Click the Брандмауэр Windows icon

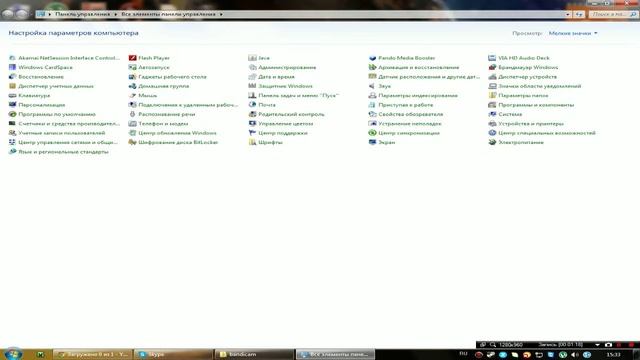492,67
